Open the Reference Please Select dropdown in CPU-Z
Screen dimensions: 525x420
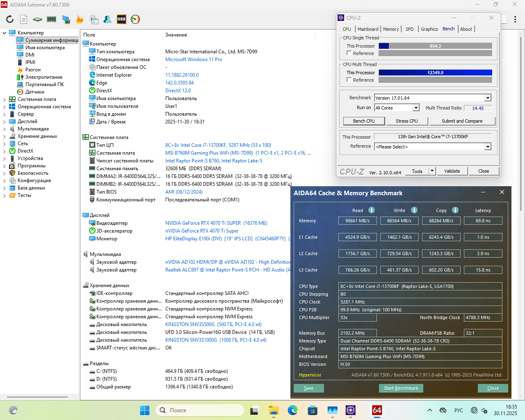(488, 147)
